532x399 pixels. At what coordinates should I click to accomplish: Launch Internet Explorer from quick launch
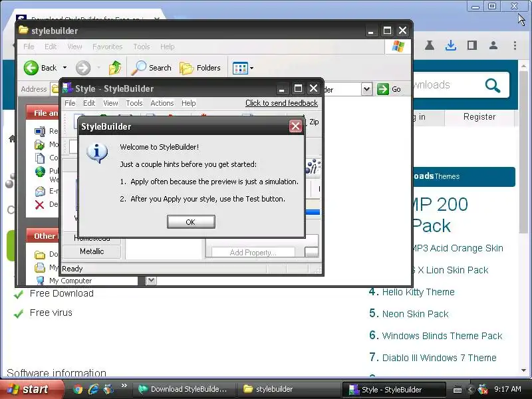93,389
